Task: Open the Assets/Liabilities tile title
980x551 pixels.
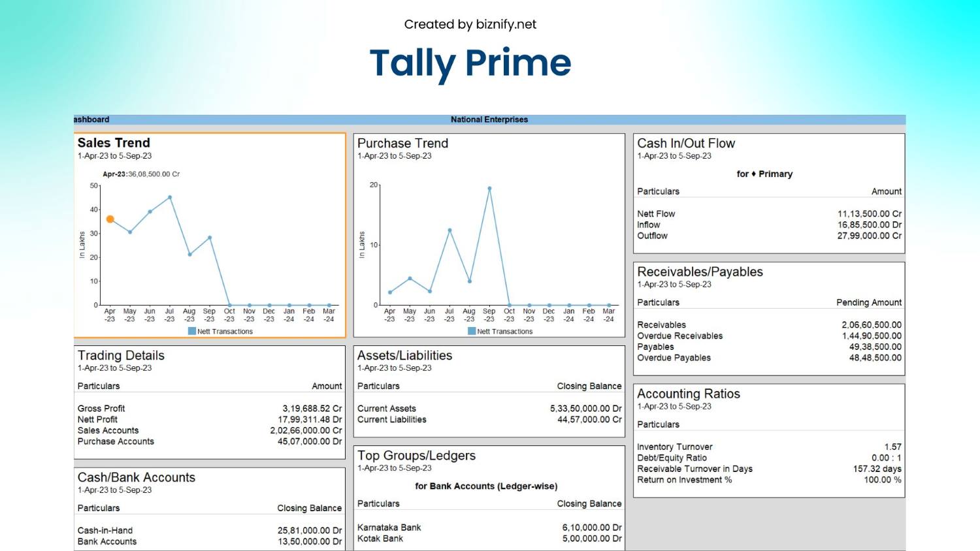Action: tap(404, 355)
